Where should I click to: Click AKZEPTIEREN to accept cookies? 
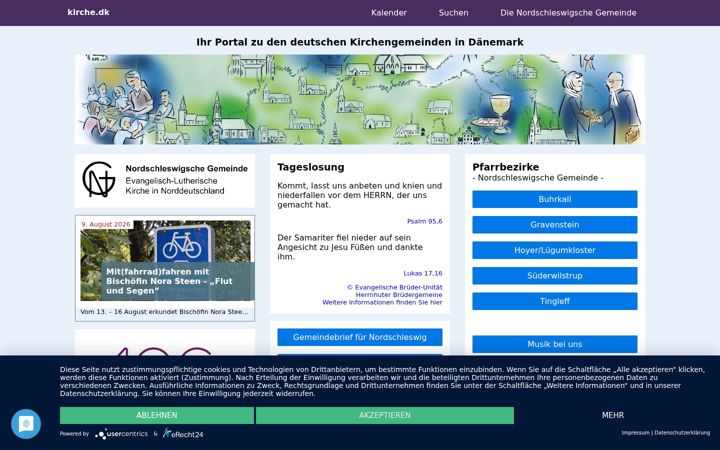click(385, 415)
